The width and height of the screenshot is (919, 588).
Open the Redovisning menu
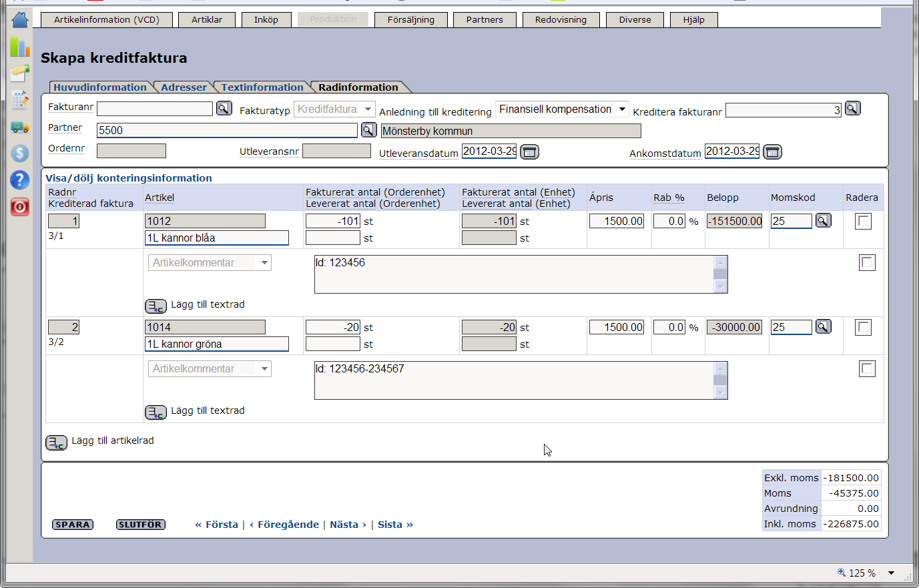(x=561, y=19)
